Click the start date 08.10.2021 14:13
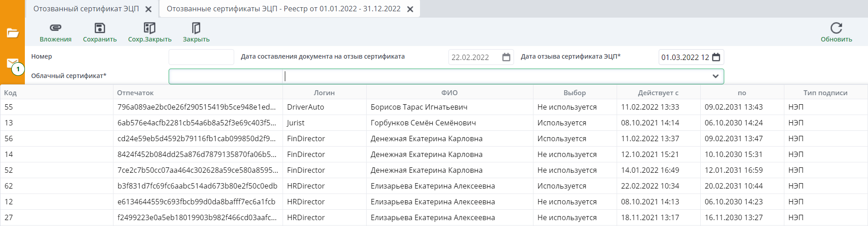 pyautogui.click(x=650, y=202)
